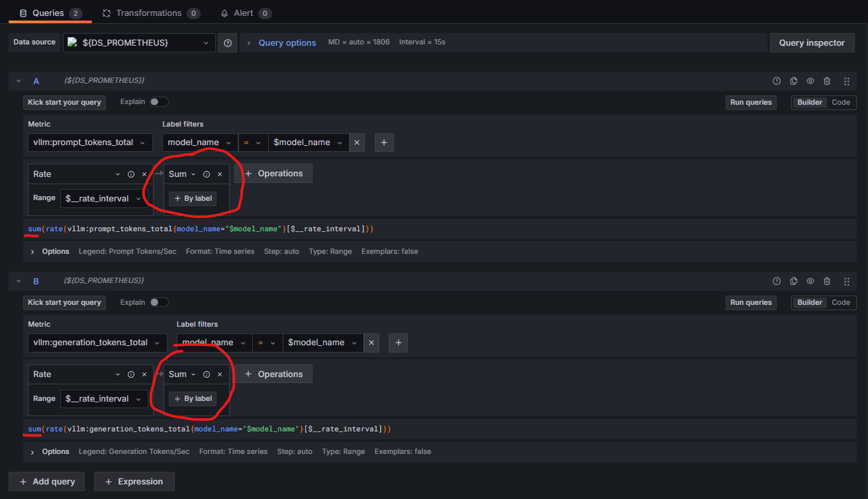
Task: Hide query A with eye icon
Action: tap(810, 81)
